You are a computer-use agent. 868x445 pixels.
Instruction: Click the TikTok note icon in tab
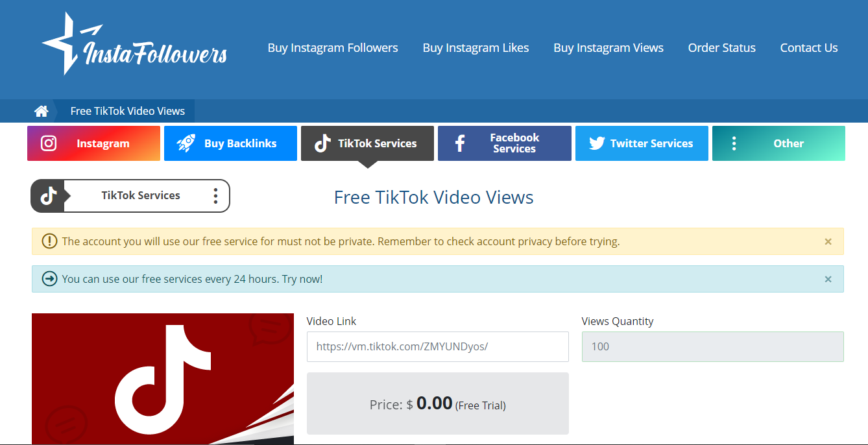coord(322,143)
